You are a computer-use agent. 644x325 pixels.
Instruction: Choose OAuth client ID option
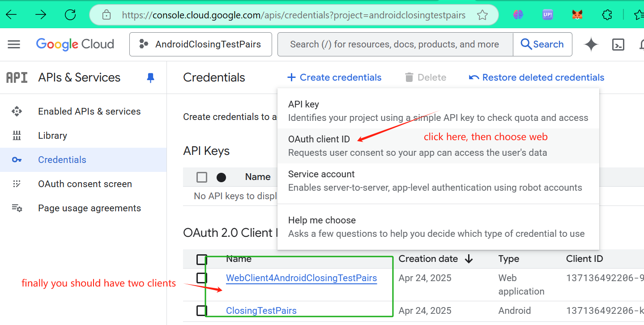pyautogui.click(x=438, y=146)
